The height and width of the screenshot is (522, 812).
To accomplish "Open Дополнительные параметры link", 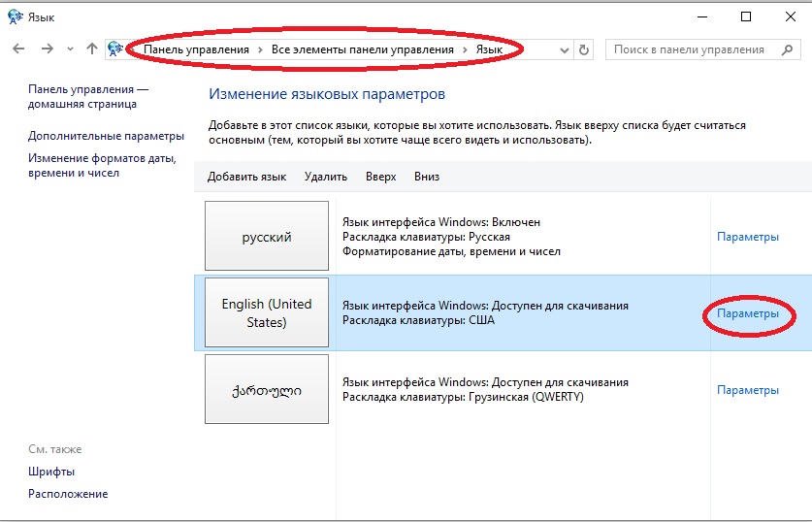I will pos(106,136).
